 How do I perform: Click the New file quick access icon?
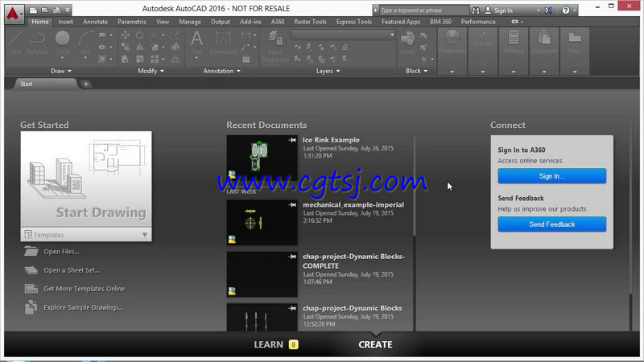34,10
